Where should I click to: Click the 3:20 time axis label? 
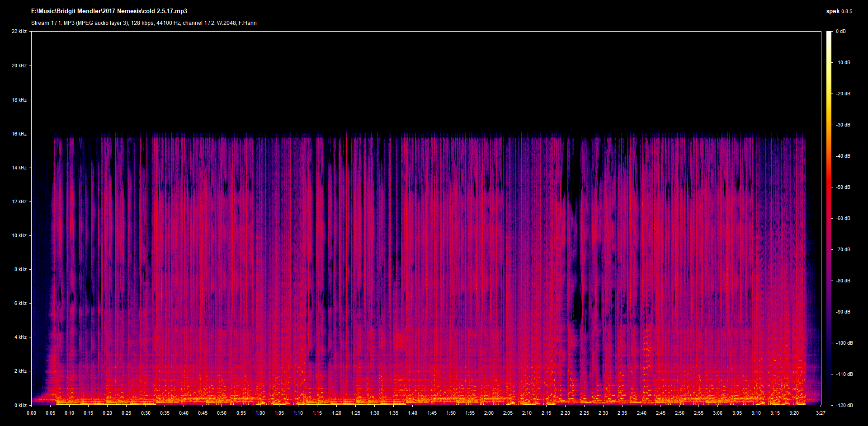point(794,413)
